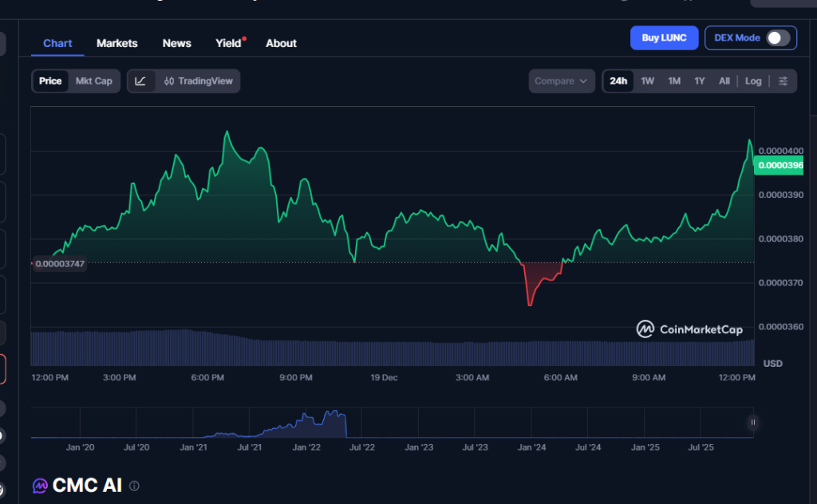Enable Log scale on chart

(753, 81)
